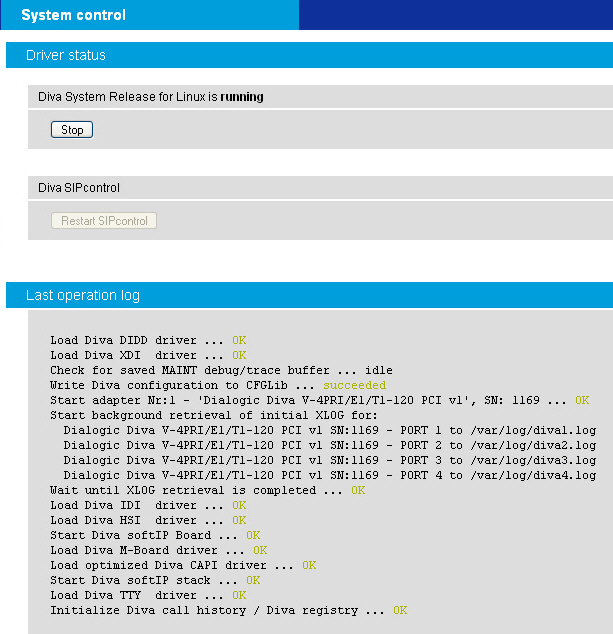Click the System control page title
Screen dimensions: 613x634
[74, 15]
